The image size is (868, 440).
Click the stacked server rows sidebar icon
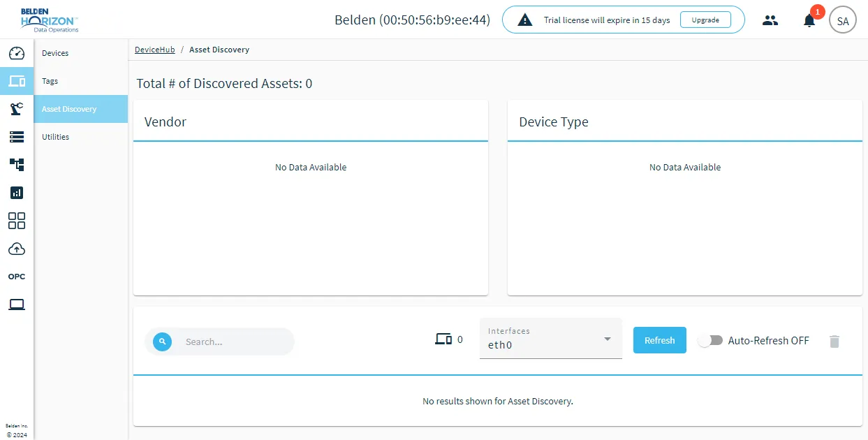pyautogui.click(x=17, y=137)
